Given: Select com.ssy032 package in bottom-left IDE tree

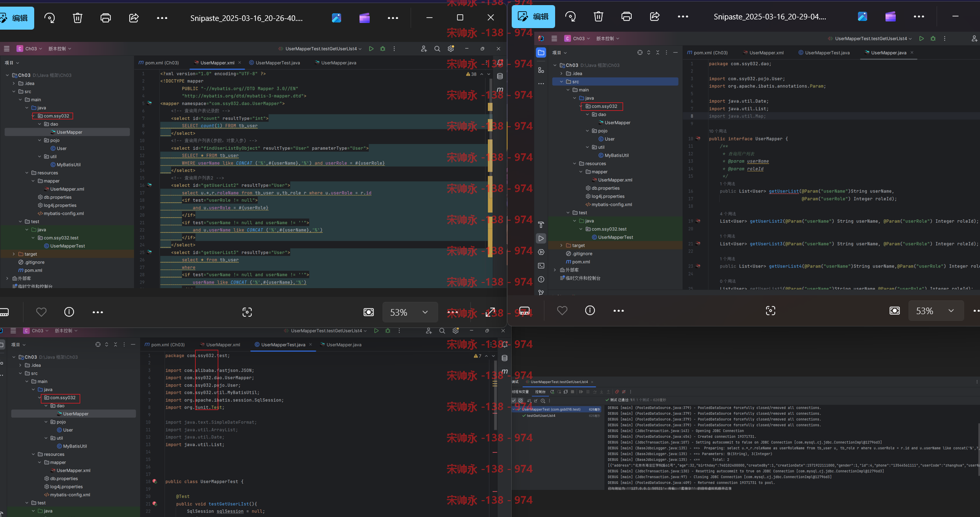Looking at the screenshot, I should click(63, 397).
